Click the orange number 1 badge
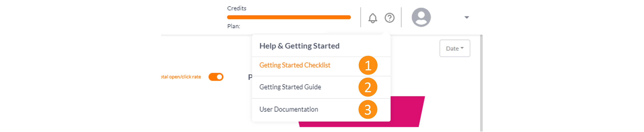 [368, 65]
